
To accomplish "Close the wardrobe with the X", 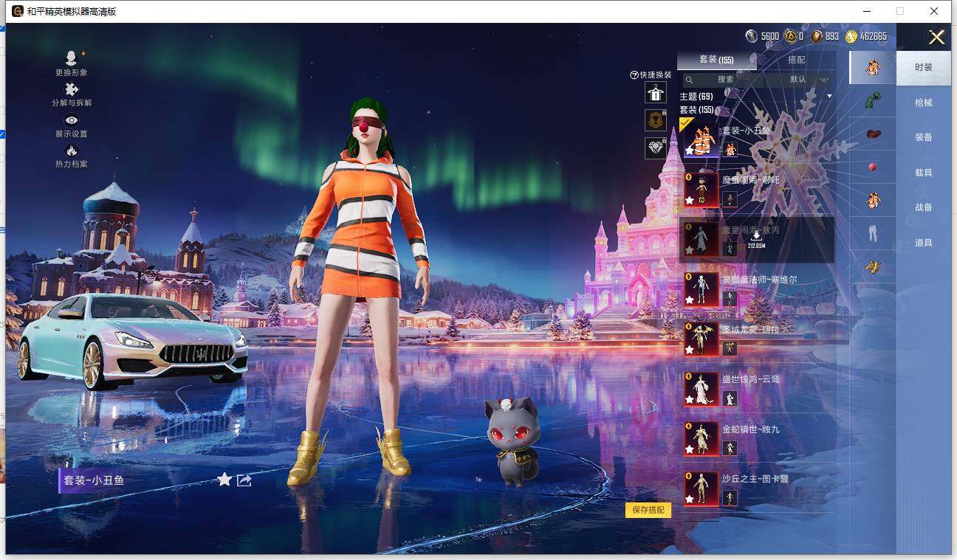I will [936, 37].
